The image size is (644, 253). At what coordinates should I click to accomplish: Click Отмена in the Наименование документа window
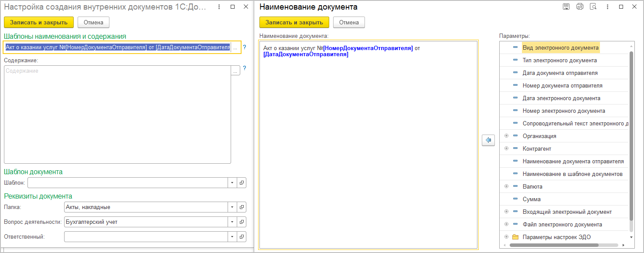click(x=349, y=22)
